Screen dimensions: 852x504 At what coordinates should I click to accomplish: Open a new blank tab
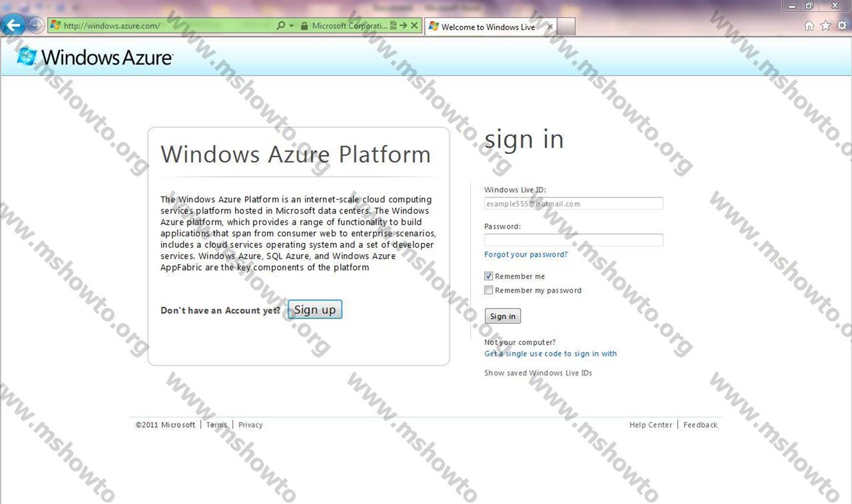pos(566,27)
